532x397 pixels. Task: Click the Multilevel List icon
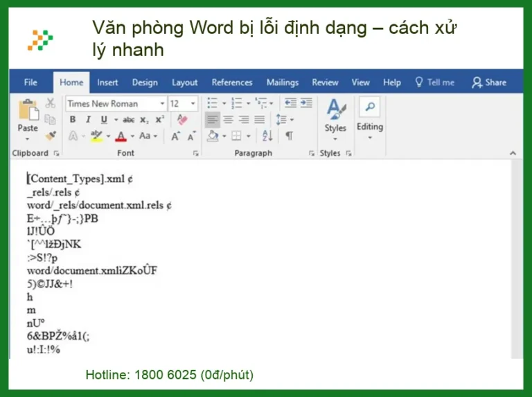click(261, 103)
